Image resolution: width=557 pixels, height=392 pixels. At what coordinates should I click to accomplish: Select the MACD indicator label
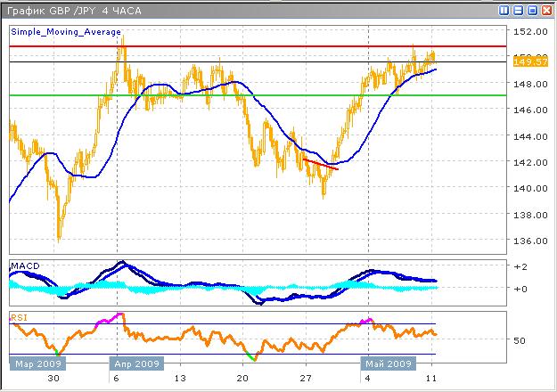click(x=24, y=266)
